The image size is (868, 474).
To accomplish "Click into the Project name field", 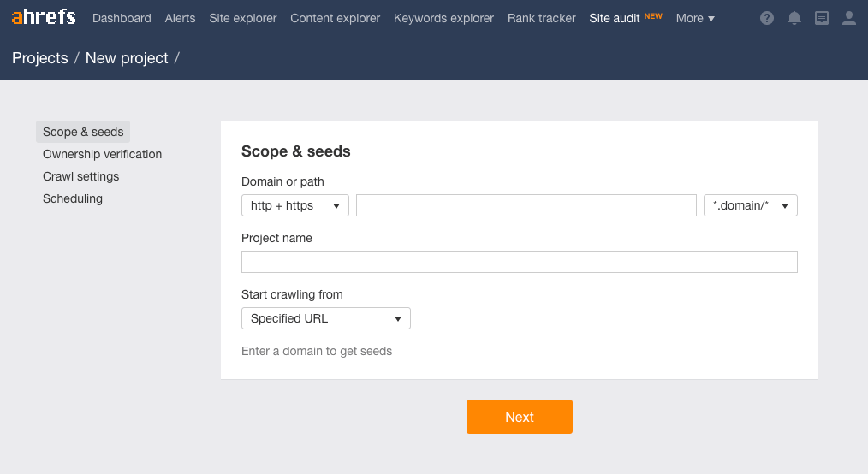I will pos(519,262).
